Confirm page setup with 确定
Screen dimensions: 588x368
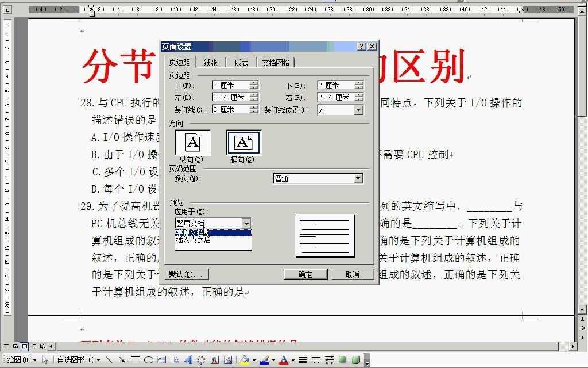pos(305,274)
